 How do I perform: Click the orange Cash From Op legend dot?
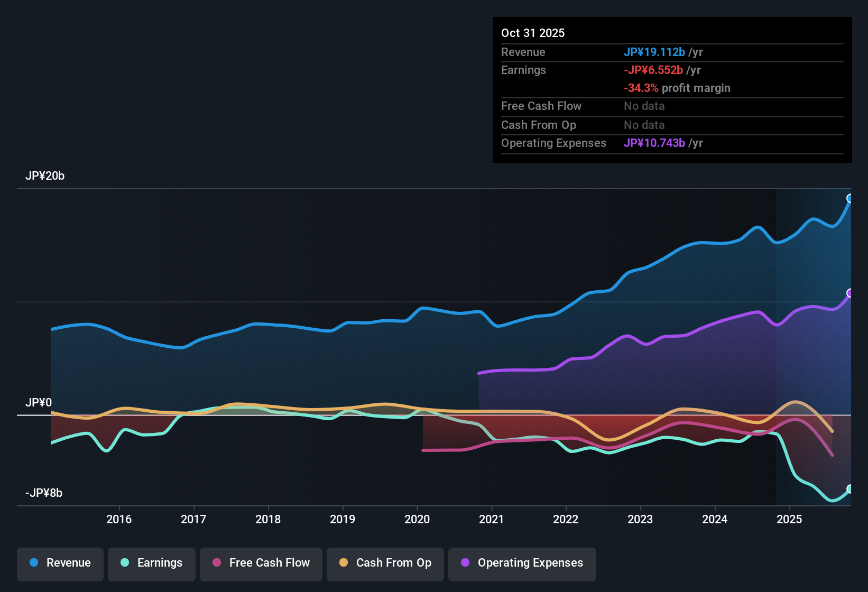click(x=344, y=563)
